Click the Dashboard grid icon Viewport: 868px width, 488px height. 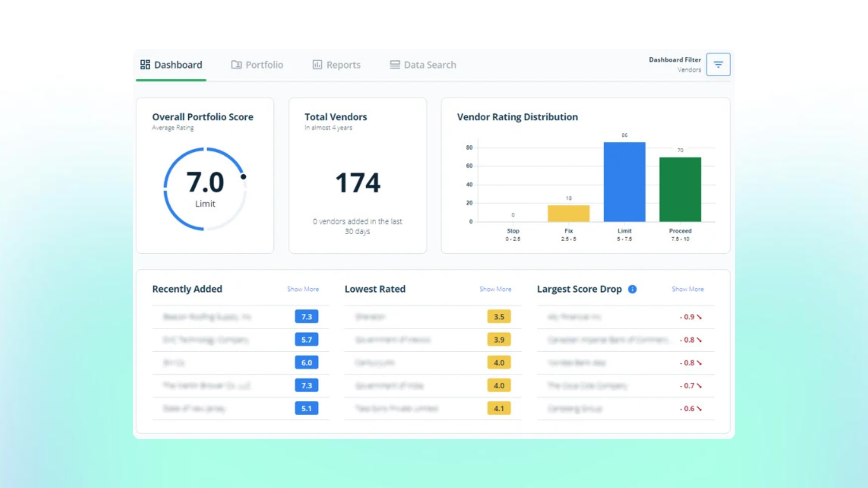[145, 65]
